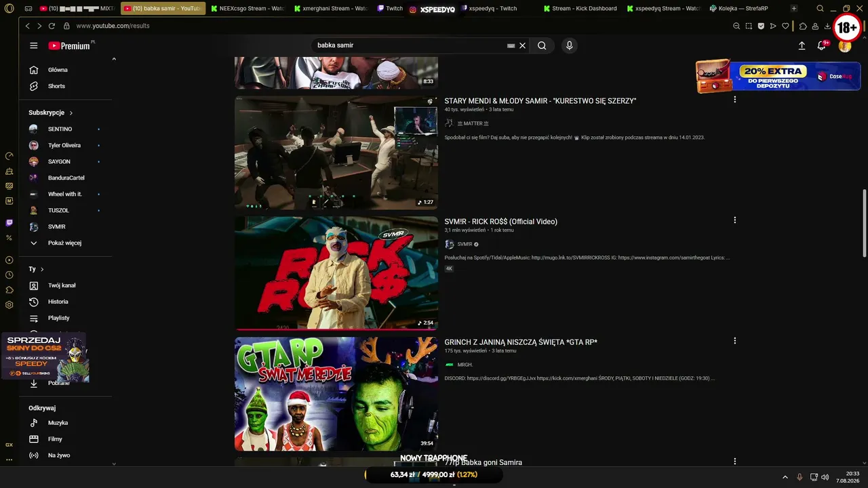The height and width of the screenshot is (488, 868).
Task: Play GRINCH Z JANINĄ GTA RP thumbnail
Action: point(336,394)
